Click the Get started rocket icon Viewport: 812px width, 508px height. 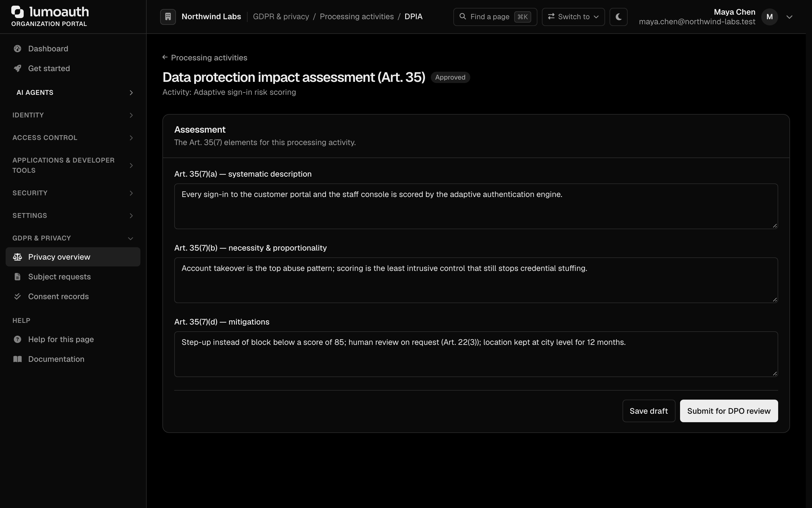17,69
